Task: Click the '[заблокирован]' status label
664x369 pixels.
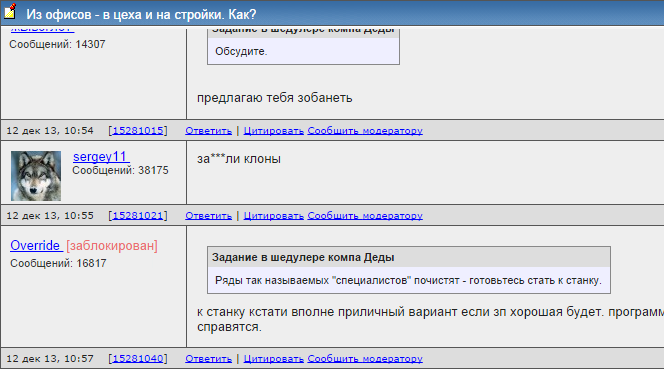Action: pyautogui.click(x=112, y=246)
